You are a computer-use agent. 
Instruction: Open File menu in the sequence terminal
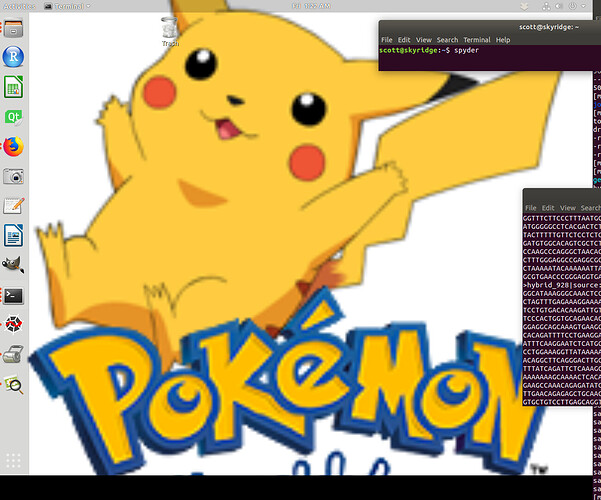pyautogui.click(x=531, y=208)
